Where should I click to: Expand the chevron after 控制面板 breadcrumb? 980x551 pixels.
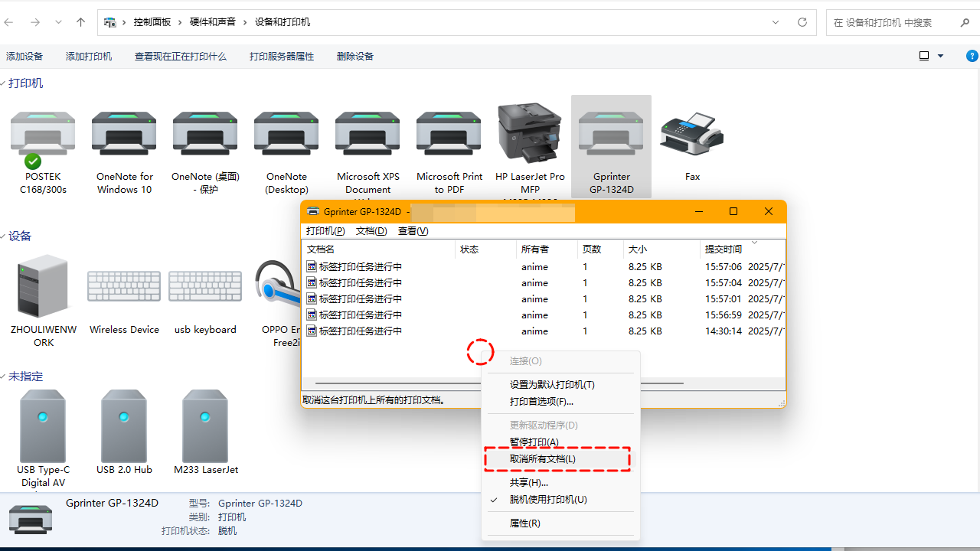[x=181, y=22]
